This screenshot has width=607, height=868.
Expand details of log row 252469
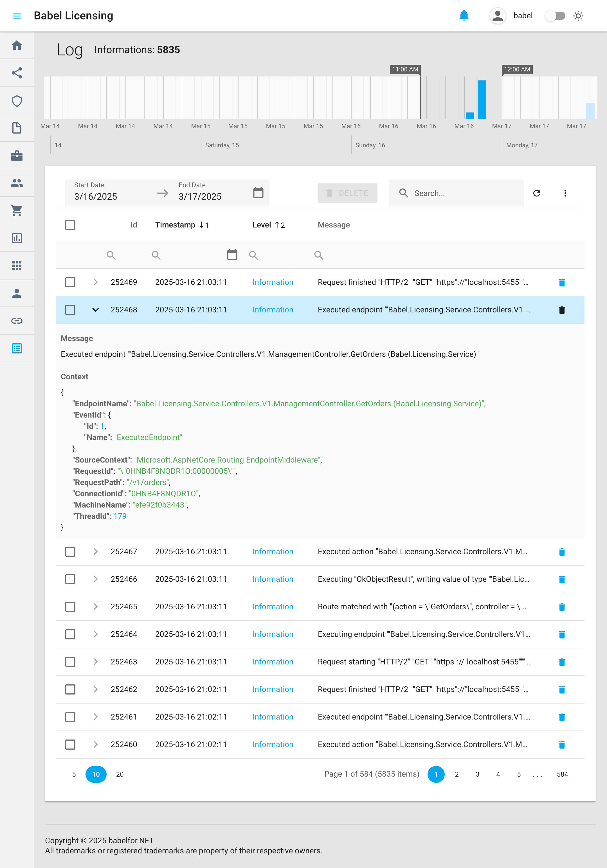click(x=95, y=282)
